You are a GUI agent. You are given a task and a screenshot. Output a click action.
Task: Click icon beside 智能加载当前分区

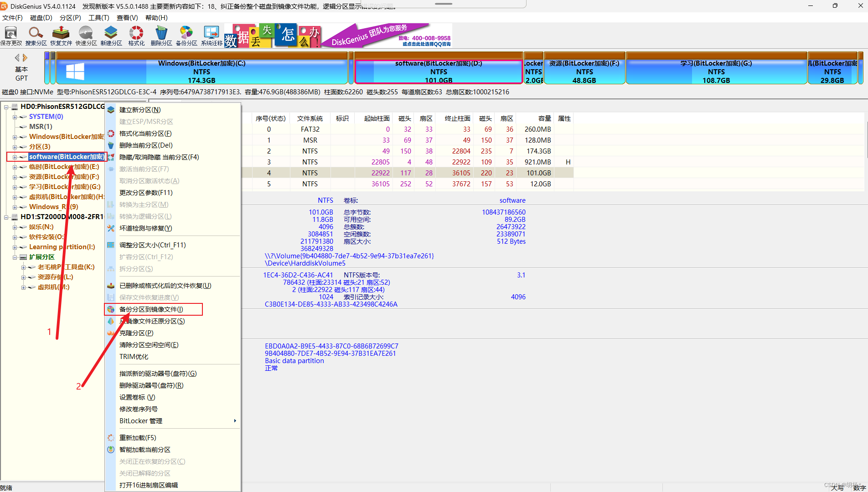(x=111, y=450)
